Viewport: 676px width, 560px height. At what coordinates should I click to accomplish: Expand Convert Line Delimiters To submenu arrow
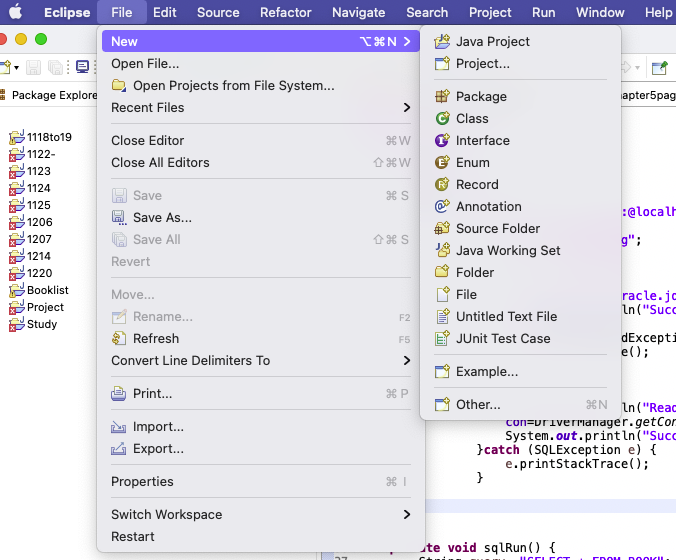[x=407, y=360]
